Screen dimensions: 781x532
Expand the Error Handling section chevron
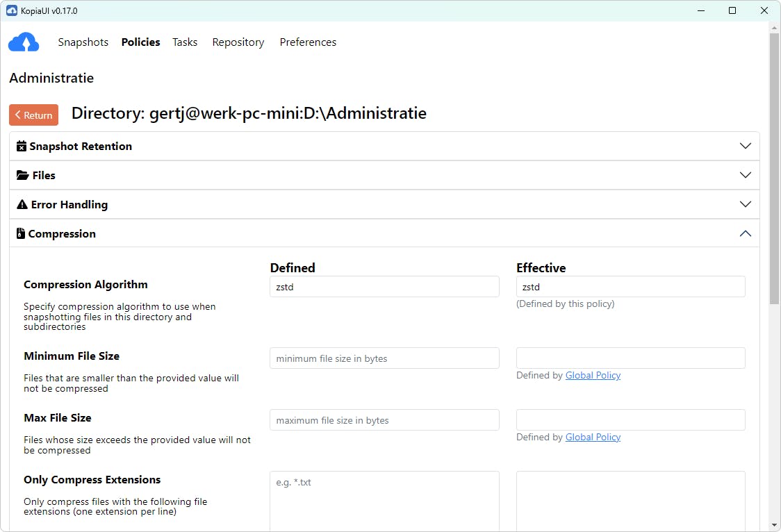tap(745, 204)
